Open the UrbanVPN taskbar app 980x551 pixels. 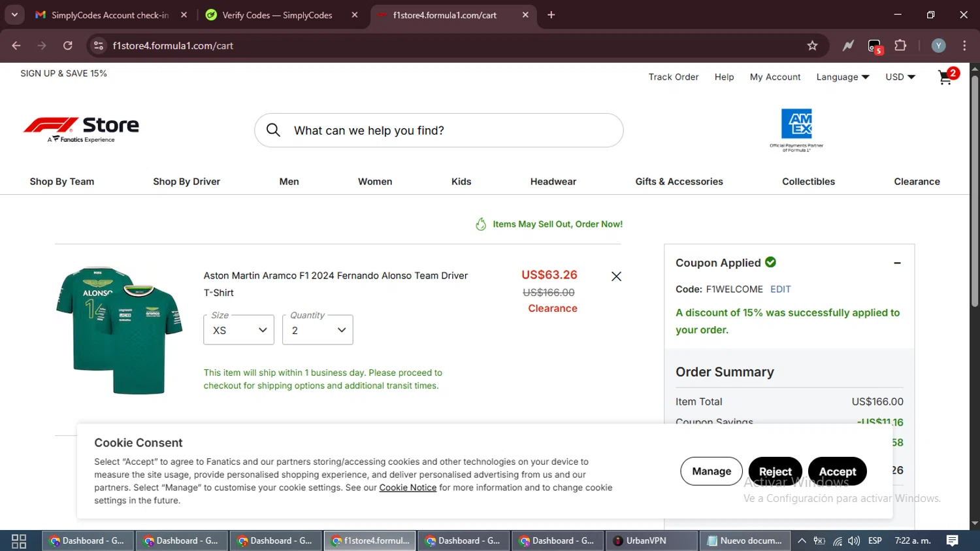pos(652,541)
